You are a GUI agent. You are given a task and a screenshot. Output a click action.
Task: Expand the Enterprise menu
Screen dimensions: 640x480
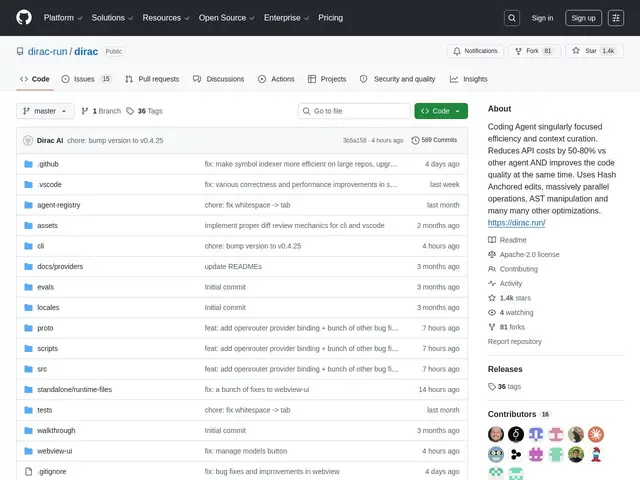click(x=286, y=18)
